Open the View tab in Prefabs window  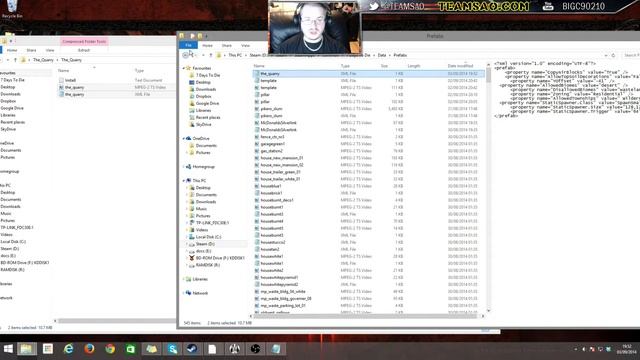tap(245, 46)
